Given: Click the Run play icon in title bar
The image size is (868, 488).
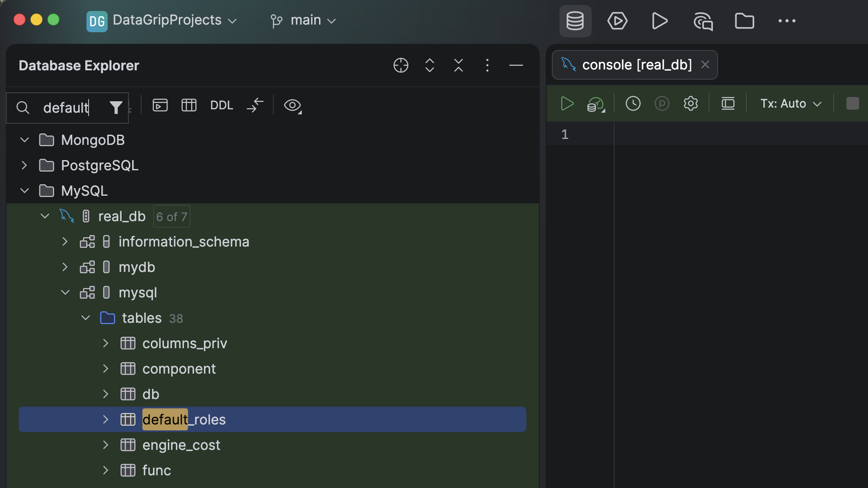Looking at the screenshot, I should tap(660, 21).
